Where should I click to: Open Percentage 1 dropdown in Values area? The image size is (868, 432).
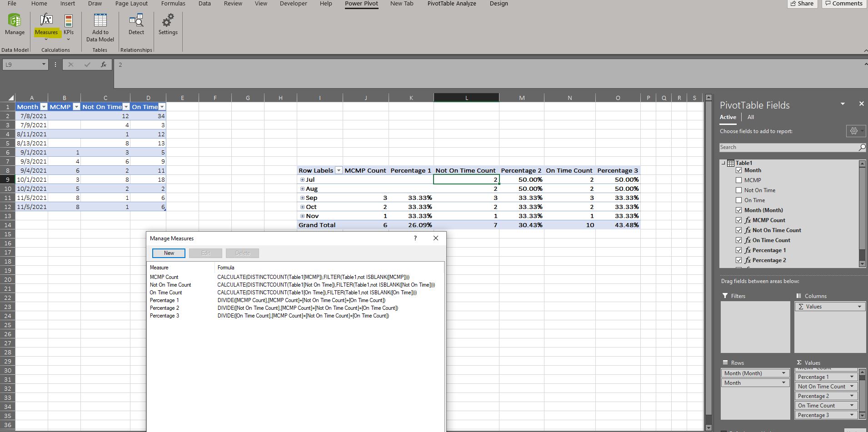(x=852, y=377)
